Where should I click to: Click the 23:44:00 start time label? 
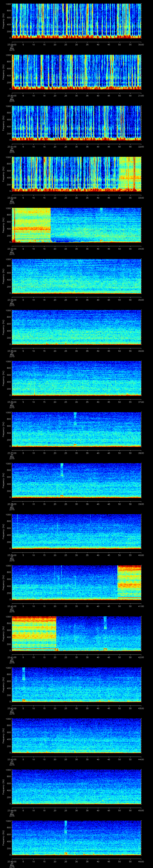pyautogui.click(x=12, y=810)
